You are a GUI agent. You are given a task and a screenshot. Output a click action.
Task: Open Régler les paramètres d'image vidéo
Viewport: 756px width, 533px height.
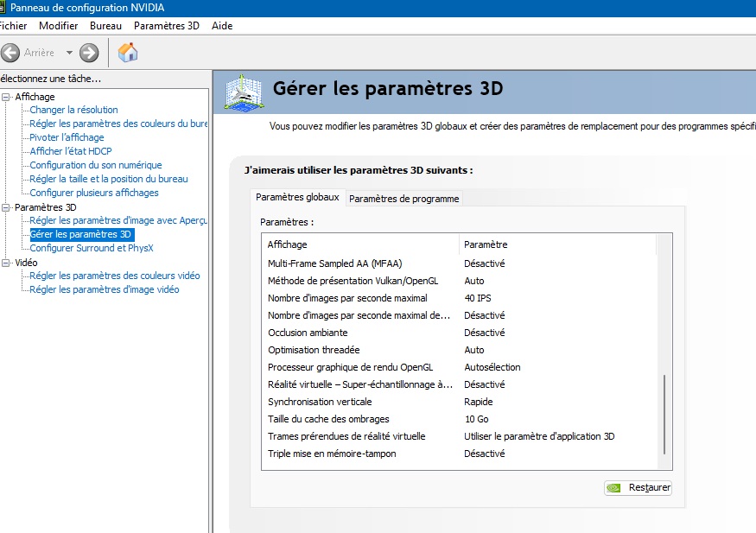[105, 289]
